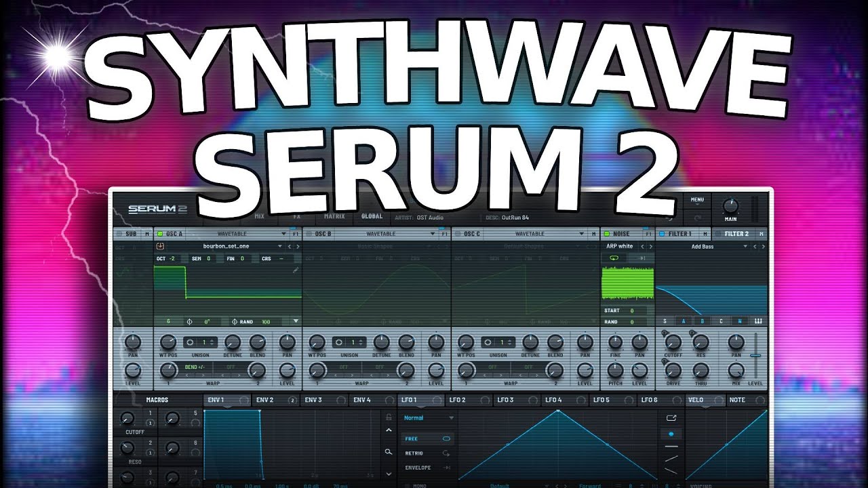Switch to the MATRIX tab
Image resolution: width=868 pixels, height=488 pixels.
point(334,216)
